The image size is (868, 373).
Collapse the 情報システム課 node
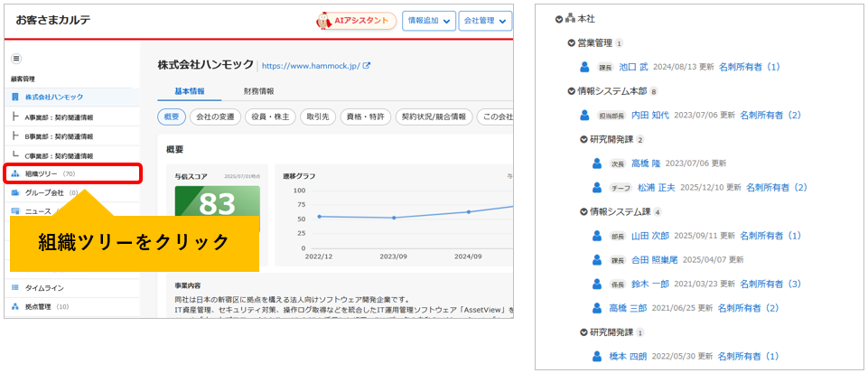click(x=583, y=211)
